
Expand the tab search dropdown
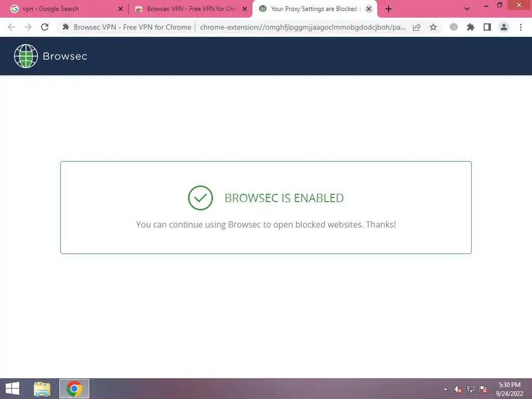467,9
